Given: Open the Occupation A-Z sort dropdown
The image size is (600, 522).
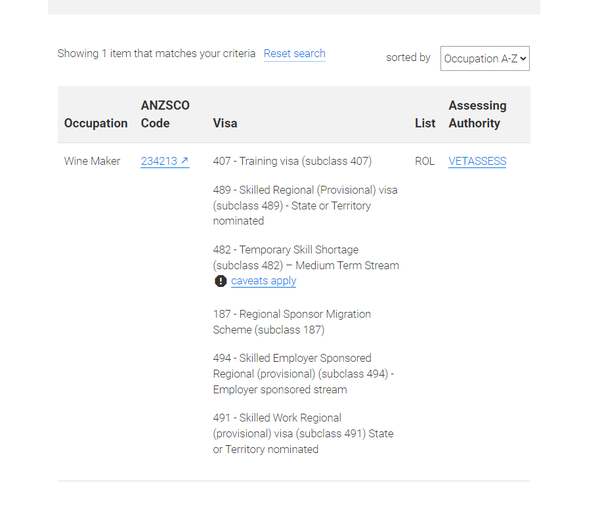Looking at the screenshot, I should (485, 59).
